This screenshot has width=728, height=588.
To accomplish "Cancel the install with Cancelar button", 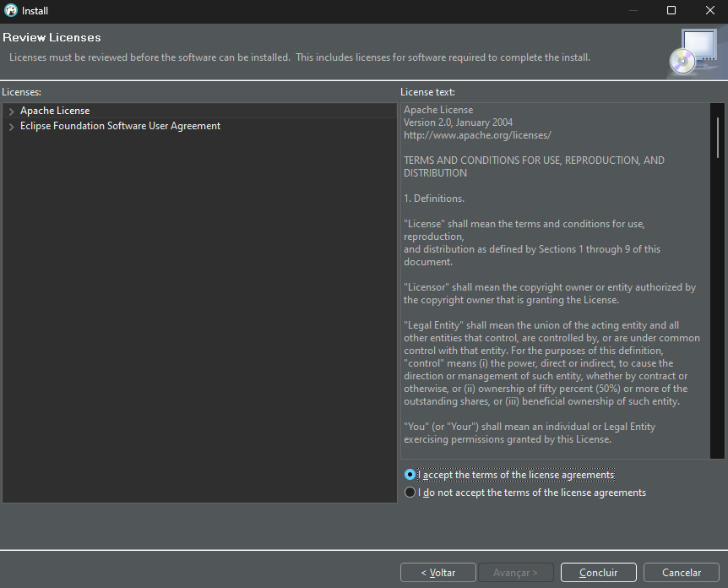I will 681,573.
